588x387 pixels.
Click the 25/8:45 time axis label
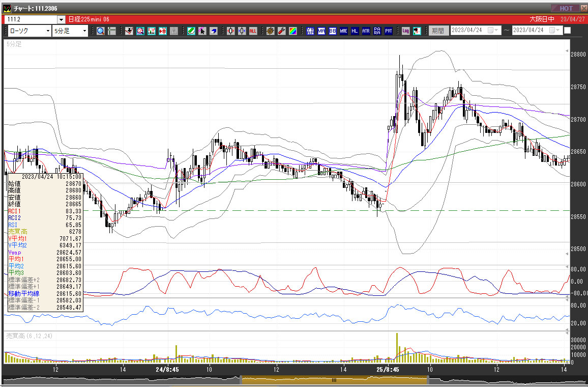[388, 369]
